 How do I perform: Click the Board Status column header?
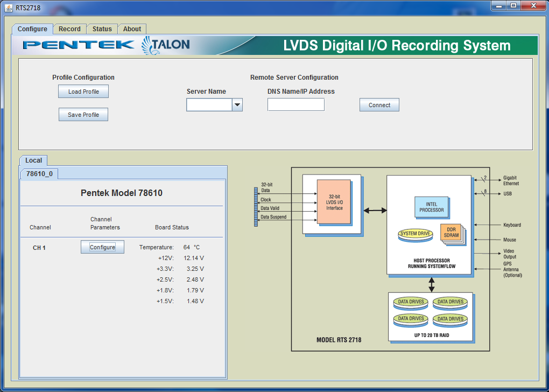click(x=172, y=227)
